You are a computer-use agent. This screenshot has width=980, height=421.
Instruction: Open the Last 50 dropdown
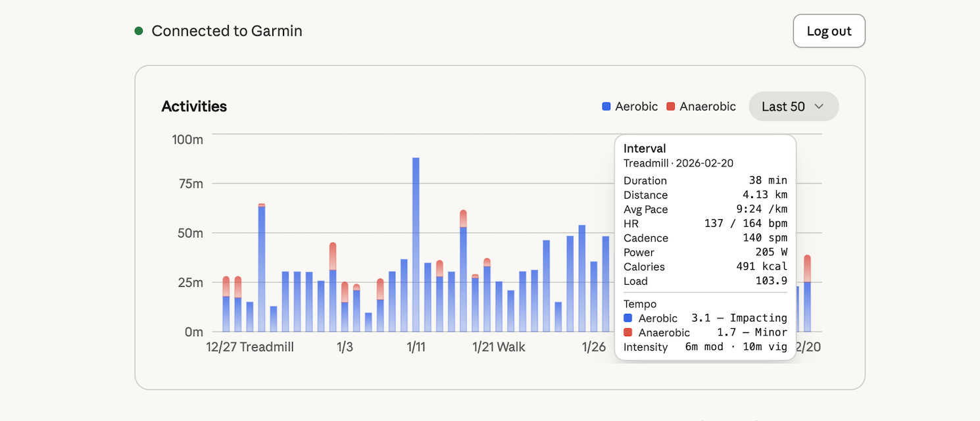[x=793, y=106]
